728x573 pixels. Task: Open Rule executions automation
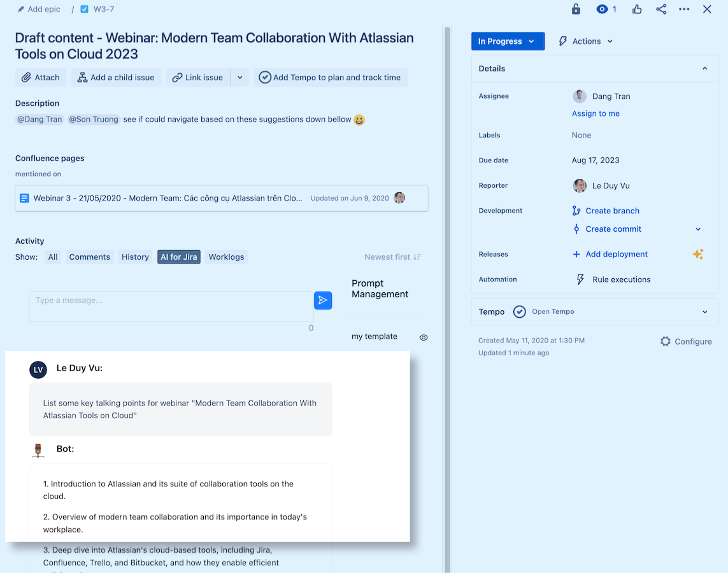click(x=621, y=279)
